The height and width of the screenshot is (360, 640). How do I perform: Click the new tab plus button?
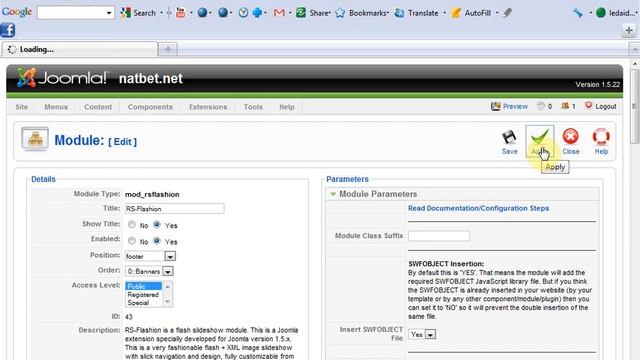click(167, 49)
